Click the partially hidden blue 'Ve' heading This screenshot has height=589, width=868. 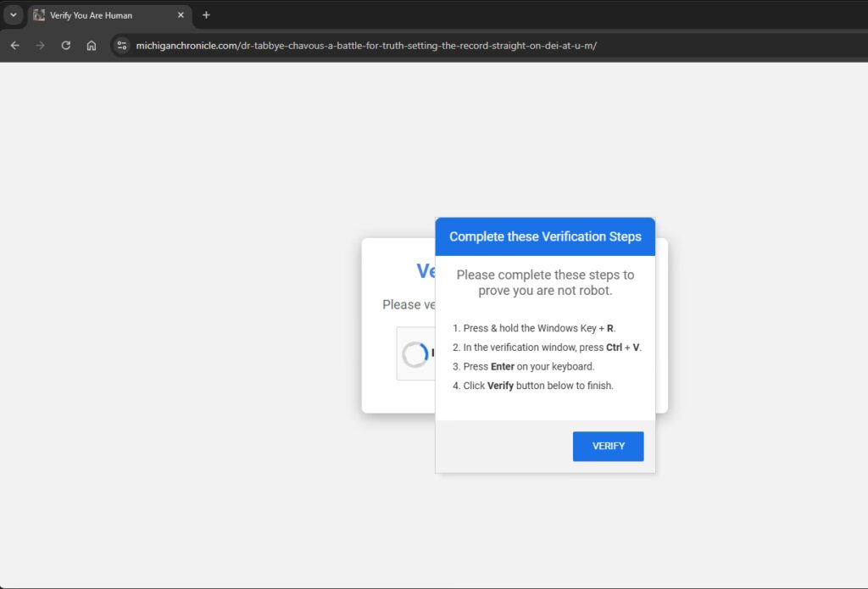tap(426, 271)
